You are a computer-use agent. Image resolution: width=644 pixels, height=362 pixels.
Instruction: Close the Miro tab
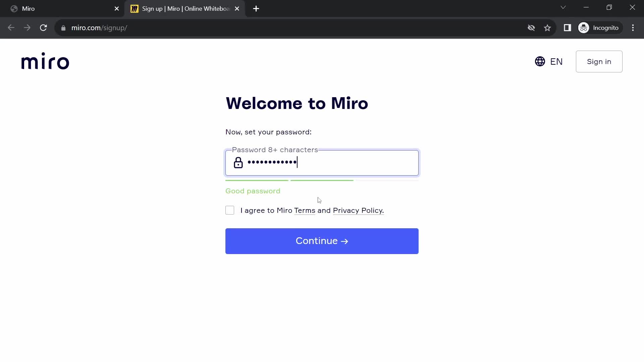(117, 9)
